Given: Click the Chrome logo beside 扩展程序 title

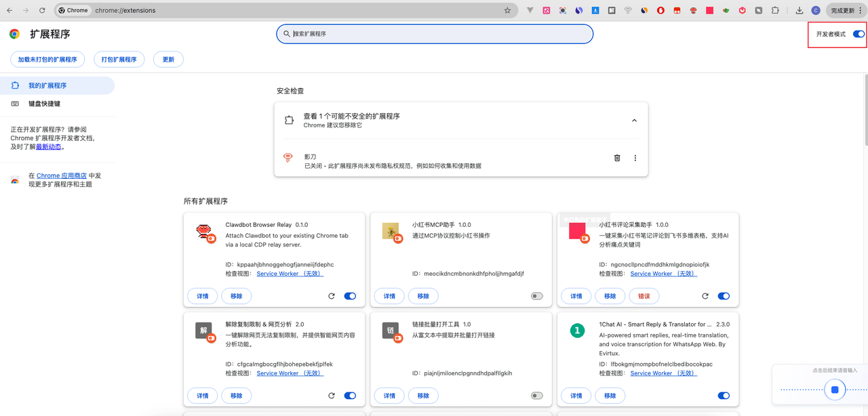Looking at the screenshot, I should click(14, 34).
